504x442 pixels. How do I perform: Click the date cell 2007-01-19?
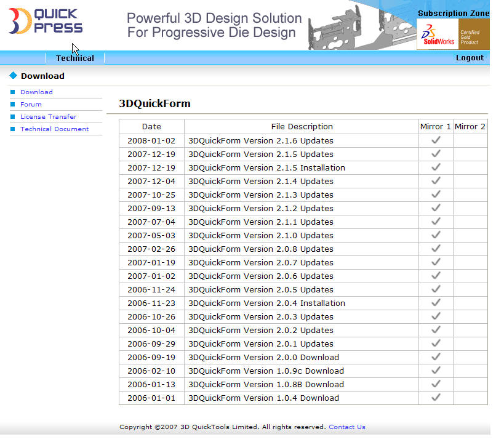pyautogui.click(x=151, y=263)
